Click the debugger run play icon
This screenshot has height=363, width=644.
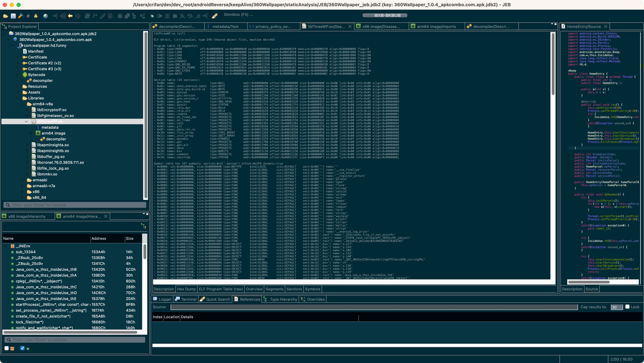click(x=160, y=16)
